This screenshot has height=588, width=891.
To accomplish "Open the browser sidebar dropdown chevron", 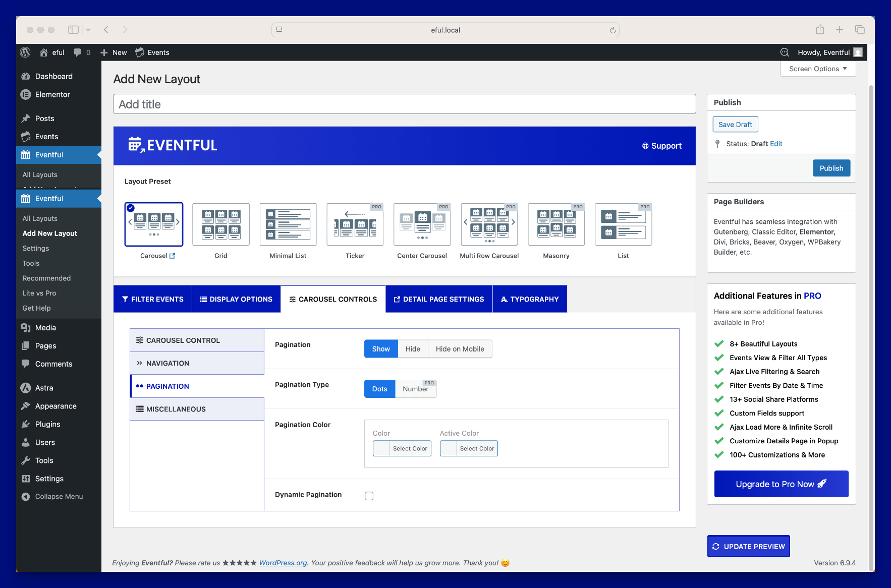I will point(88,30).
